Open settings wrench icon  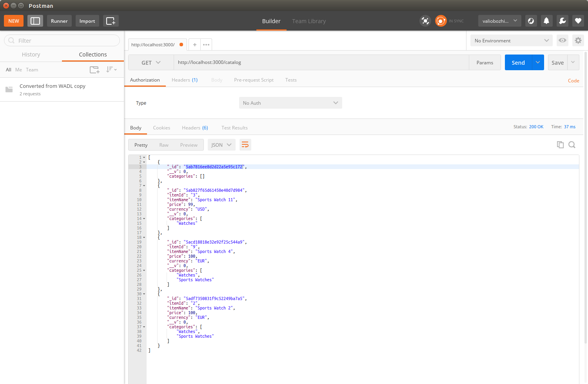click(x=562, y=21)
